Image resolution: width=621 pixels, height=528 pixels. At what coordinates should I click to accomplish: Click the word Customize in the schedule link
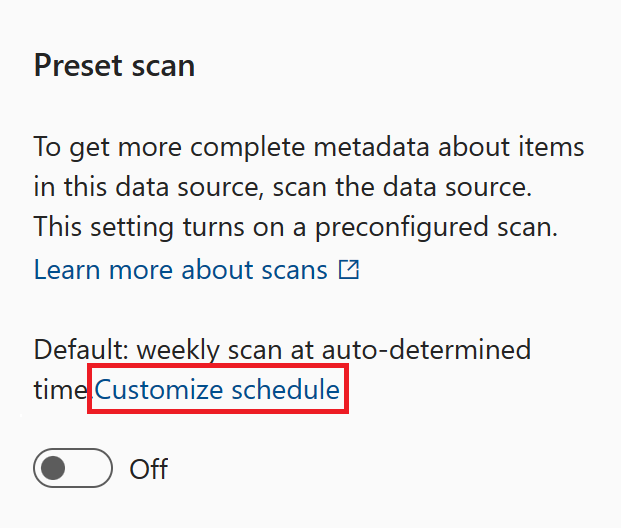pos(159,389)
